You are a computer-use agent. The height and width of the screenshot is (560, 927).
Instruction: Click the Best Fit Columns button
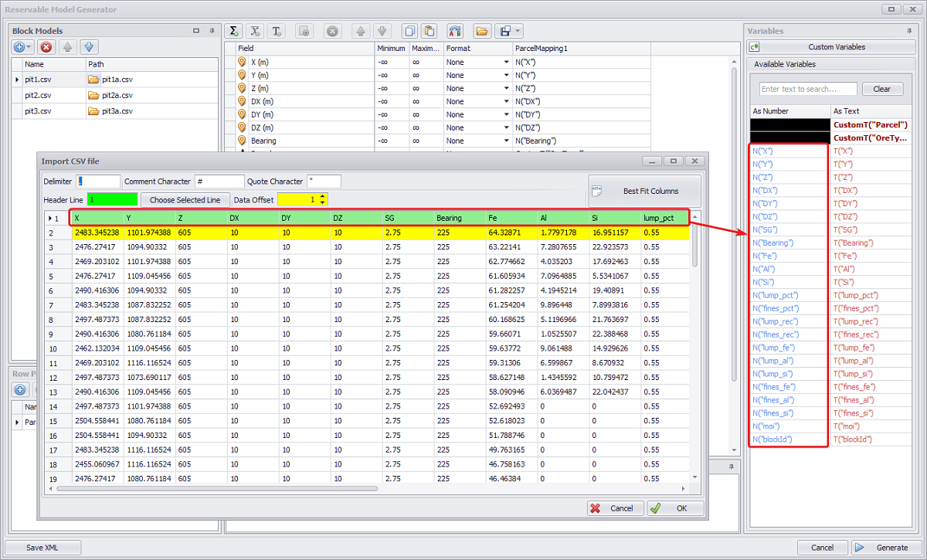[x=644, y=191]
